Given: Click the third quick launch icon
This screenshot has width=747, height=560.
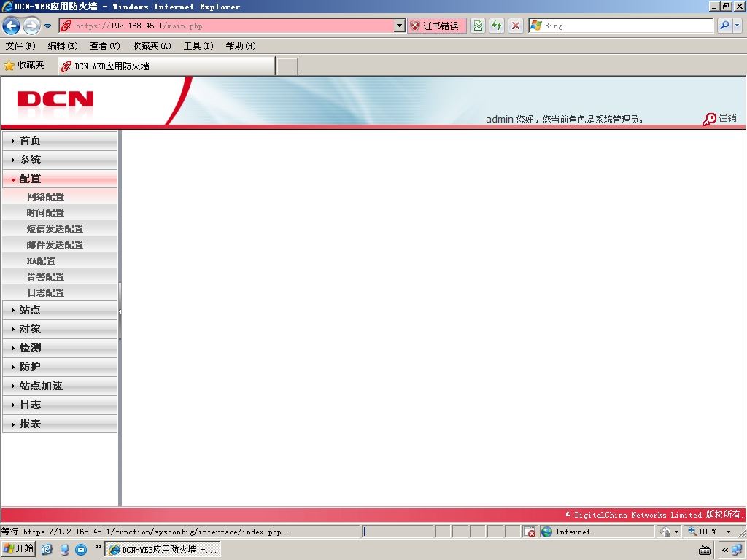Looking at the screenshot, I should pyautogui.click(x=81, y=550).
